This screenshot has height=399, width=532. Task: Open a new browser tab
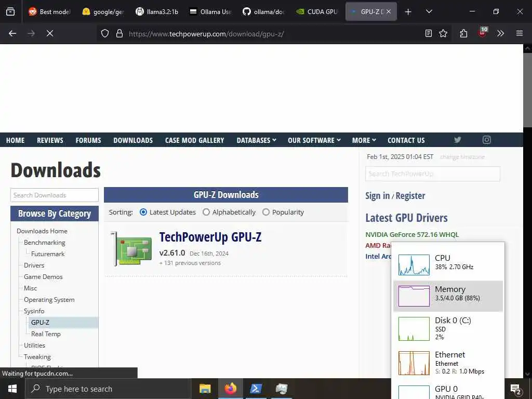coord(408,12)
